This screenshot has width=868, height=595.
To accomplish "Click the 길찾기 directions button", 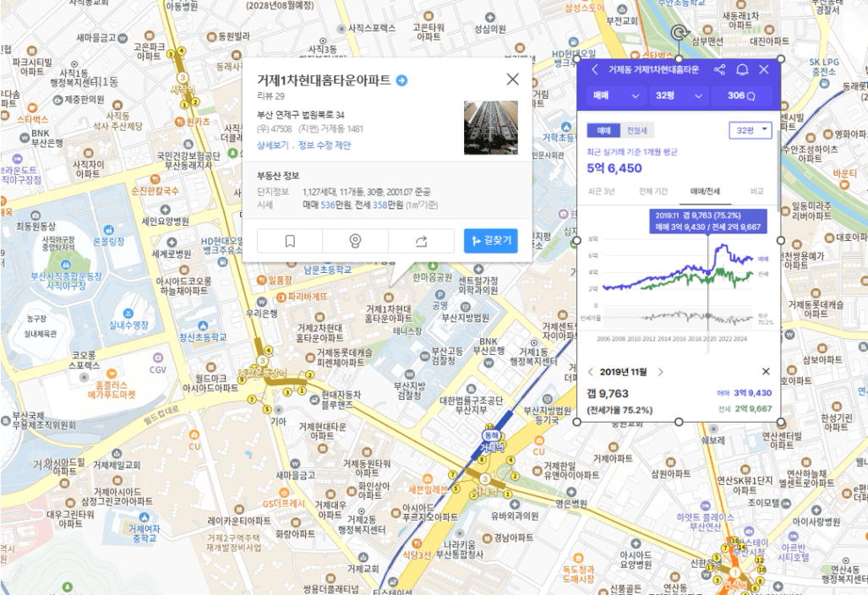I will 491,241.
